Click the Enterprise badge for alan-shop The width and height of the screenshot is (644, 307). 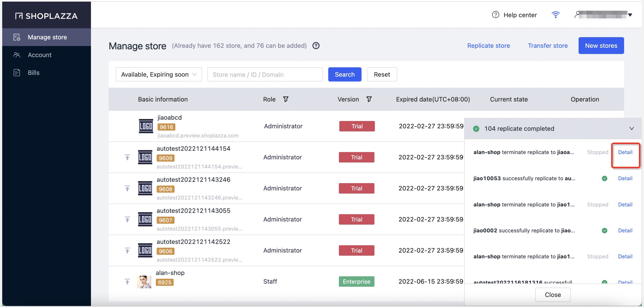coord(356,281)
